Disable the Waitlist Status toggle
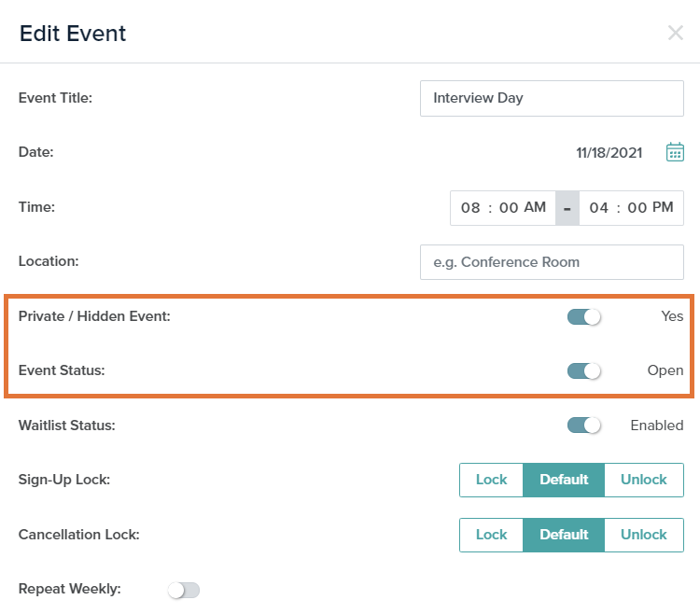Viewport: 700px width, 614px height. click(583, 426)
